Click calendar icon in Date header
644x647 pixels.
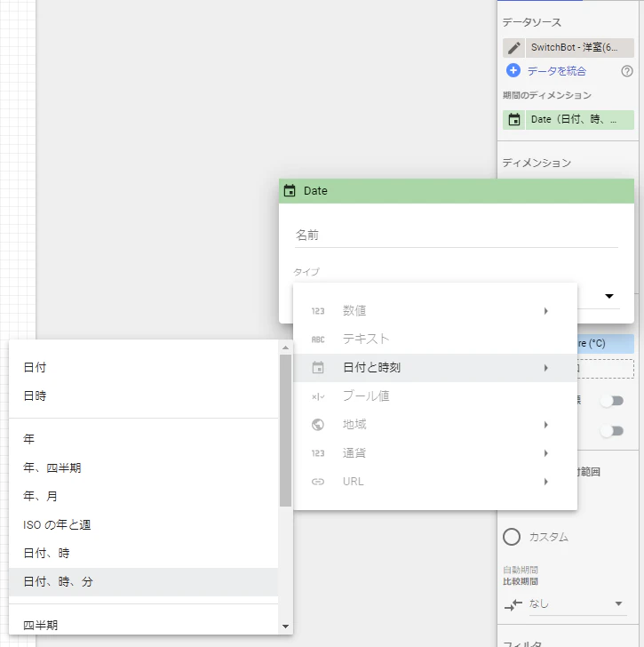290,190
